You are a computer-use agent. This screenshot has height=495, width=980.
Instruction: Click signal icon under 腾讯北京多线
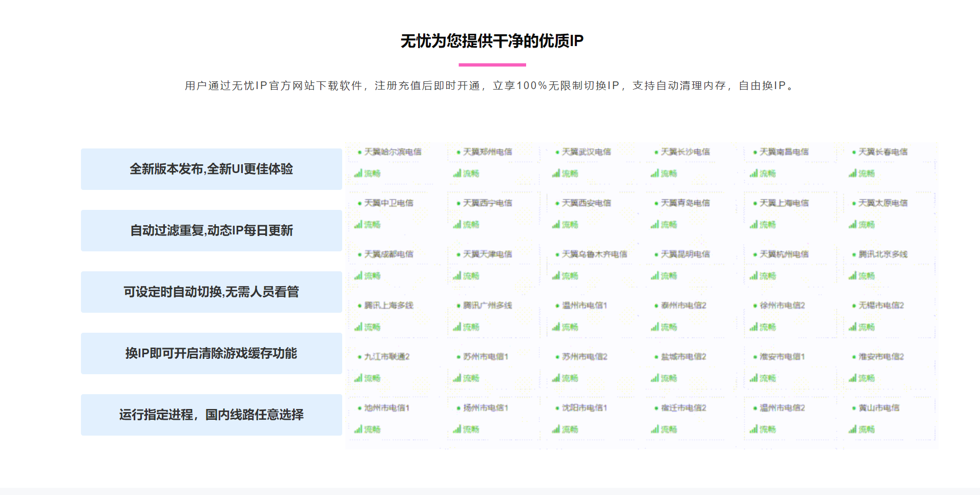pyautogui.click(x=852, y=275)
